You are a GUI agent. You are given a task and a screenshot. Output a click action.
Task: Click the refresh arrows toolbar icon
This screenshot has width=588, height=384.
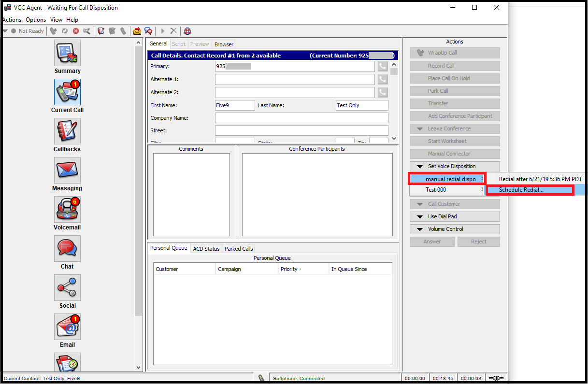point(65,31)
